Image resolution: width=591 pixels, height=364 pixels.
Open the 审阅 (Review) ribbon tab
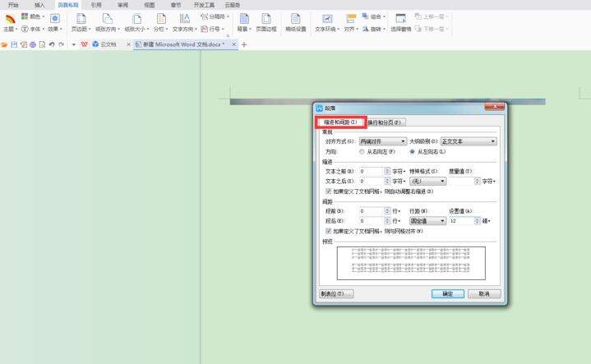(x=122, y=5)
